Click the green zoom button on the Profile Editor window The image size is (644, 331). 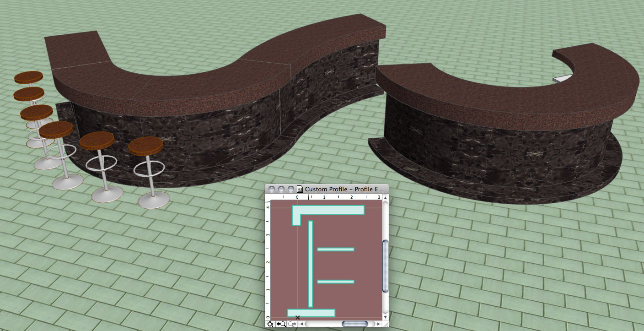click(291, 189)
